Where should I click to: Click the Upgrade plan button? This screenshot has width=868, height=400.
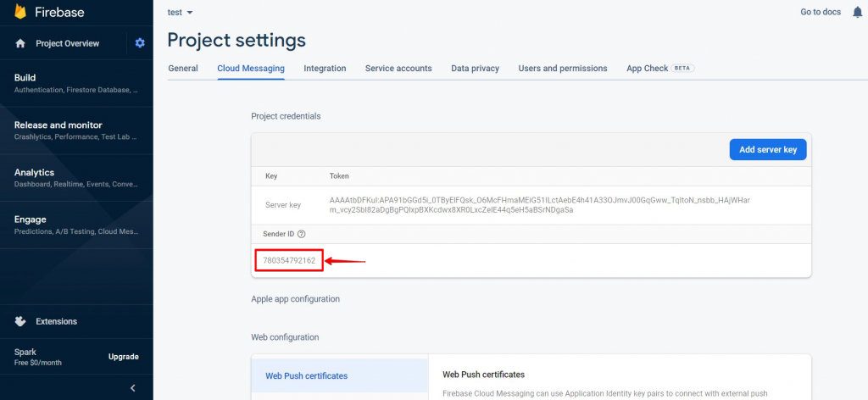tap(124, 357)
